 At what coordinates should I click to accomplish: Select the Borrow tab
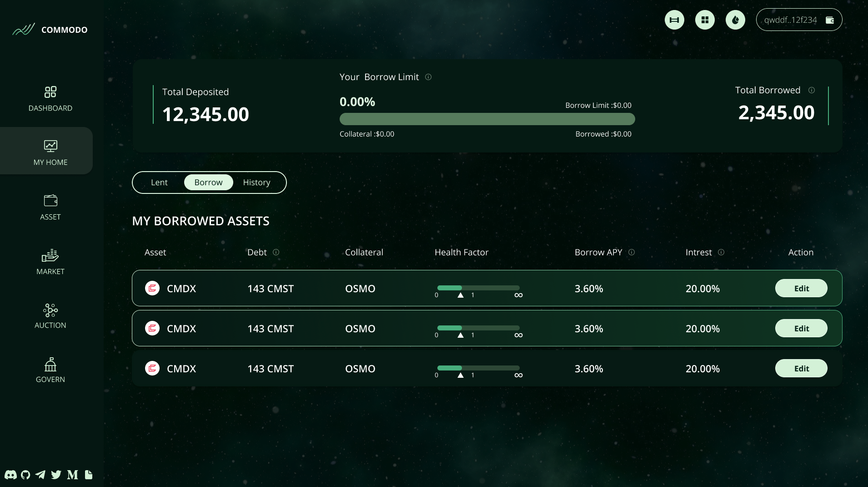click(208, 183)
